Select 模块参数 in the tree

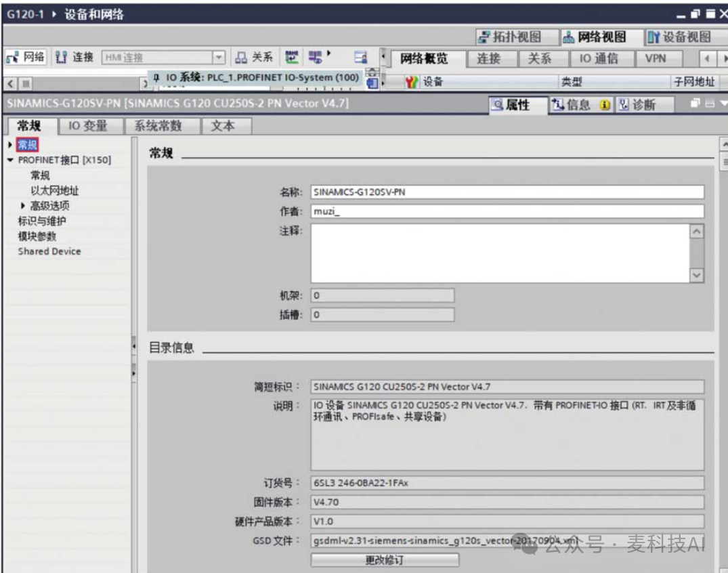37,236
